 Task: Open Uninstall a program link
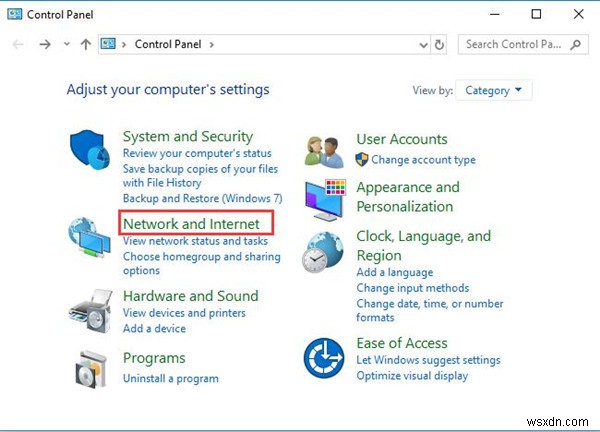(x=170, y=379)
